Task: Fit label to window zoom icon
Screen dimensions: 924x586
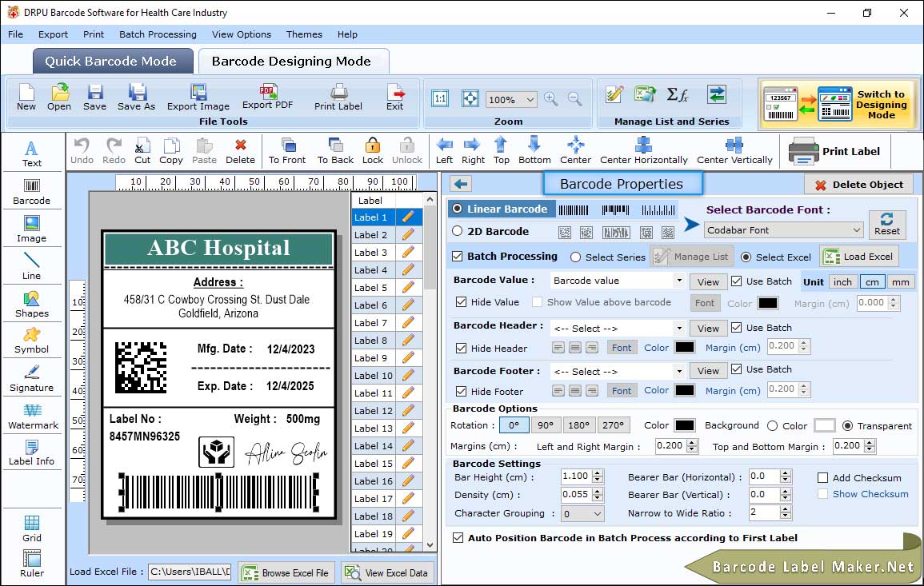Action: [470, 98]
